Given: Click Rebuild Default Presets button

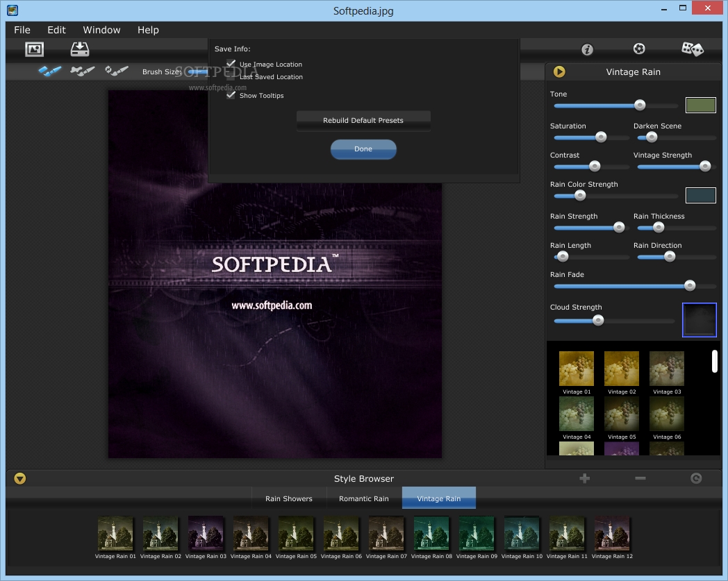Looking at the screenshot, I should 363,121.
